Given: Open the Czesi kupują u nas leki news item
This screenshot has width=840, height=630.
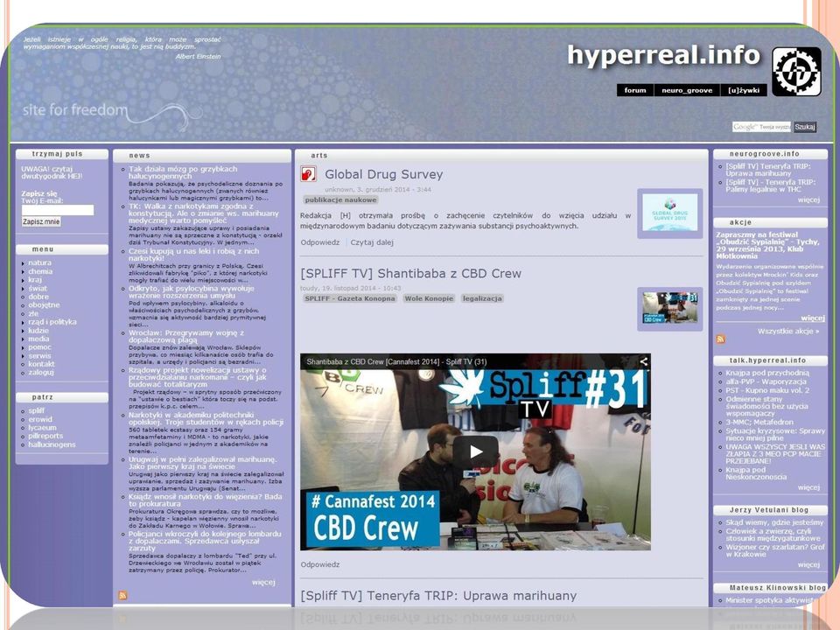Looking at the screenshot, I should click(194, 255).
